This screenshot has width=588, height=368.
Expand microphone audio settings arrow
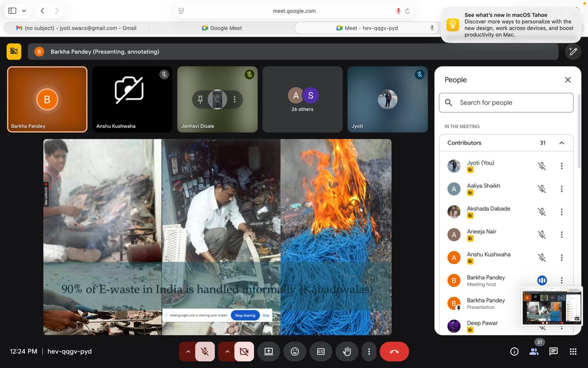[x=188, y=351]
